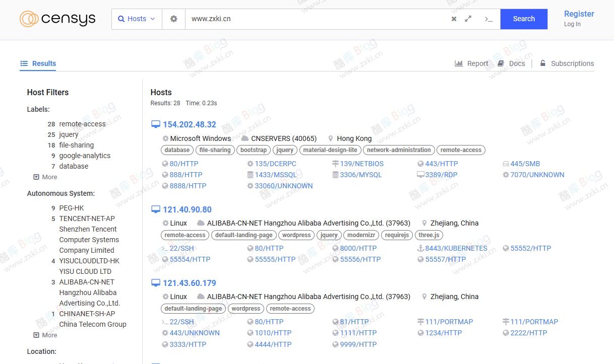The width and height of the screenshot is (614, 364).
Task: Switch to the Results tab
Action: point(38,63)
